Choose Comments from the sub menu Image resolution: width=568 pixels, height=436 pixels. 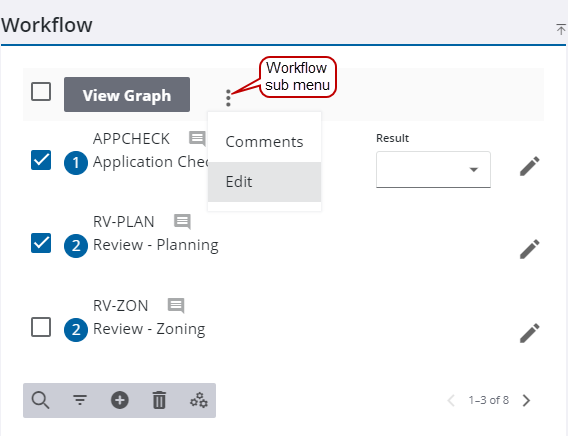[264, 142]
